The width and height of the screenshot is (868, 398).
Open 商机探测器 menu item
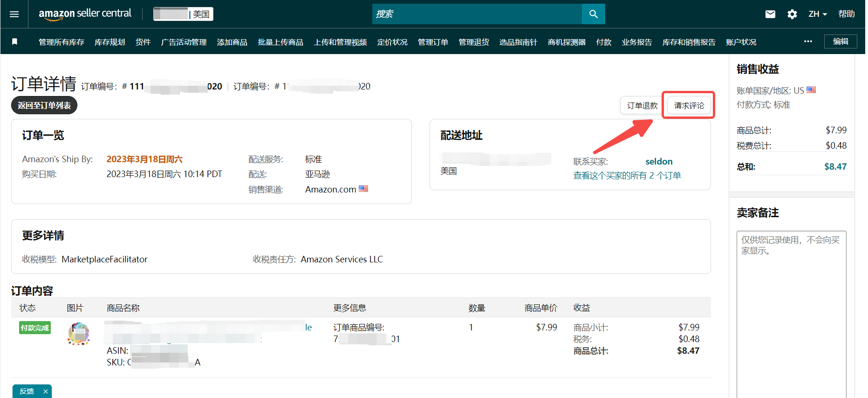[x=567, y=42]
